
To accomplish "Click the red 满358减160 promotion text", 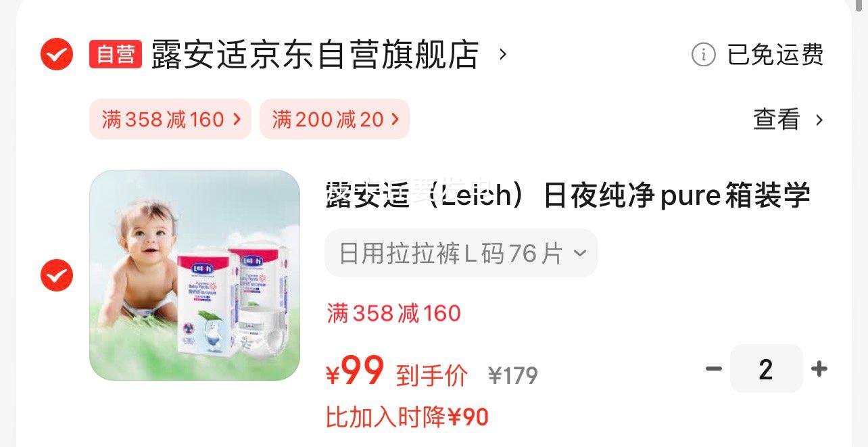I will click(x=393, y=313).
